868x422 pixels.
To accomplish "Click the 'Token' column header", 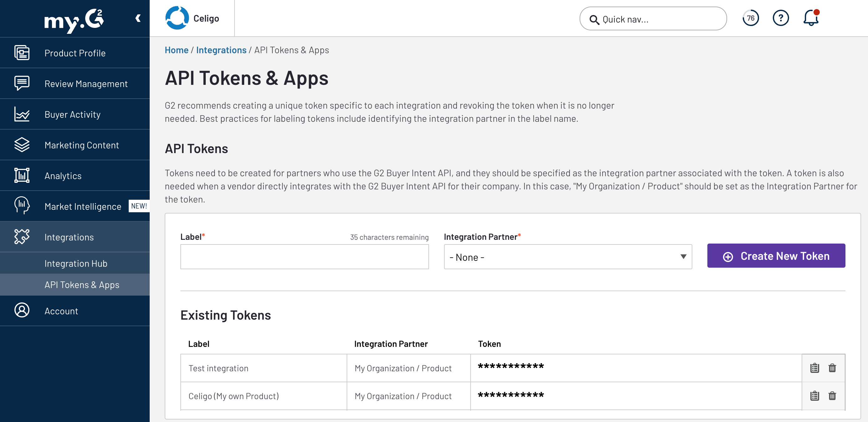I will click(x=489, y=344).
